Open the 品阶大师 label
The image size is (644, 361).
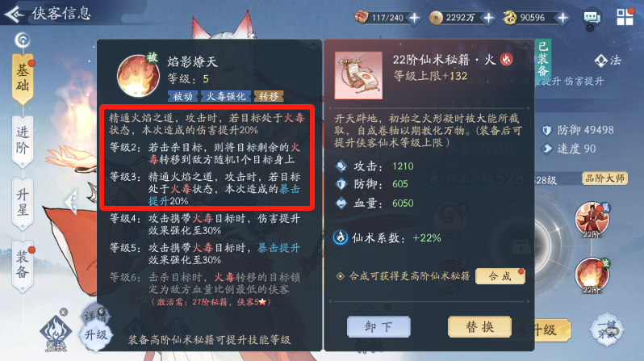(604, 178)
